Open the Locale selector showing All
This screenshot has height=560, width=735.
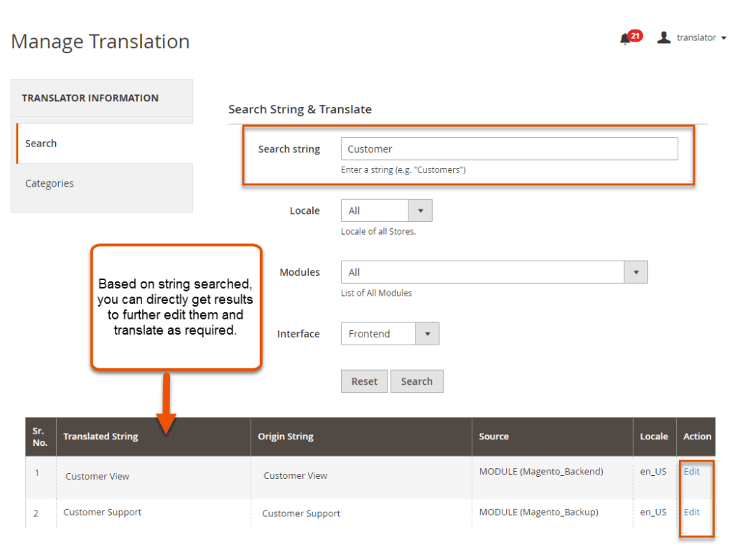[x=377, y=210]
